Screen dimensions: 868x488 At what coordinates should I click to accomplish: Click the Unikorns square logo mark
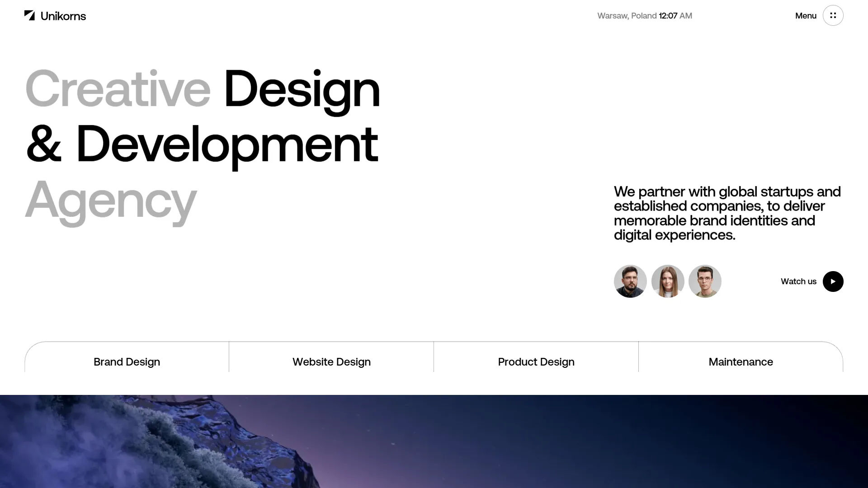(29, 16)
